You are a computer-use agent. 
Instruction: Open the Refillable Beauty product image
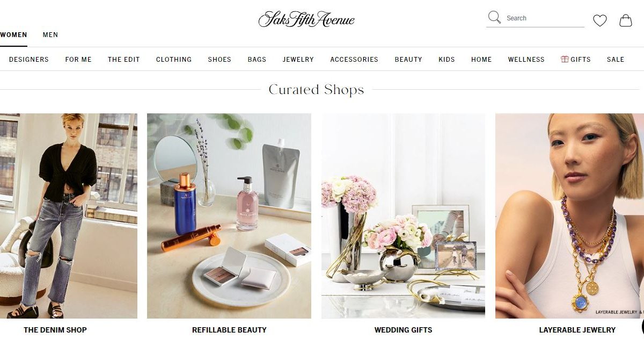pyautogui.click(x=229, y=216)
